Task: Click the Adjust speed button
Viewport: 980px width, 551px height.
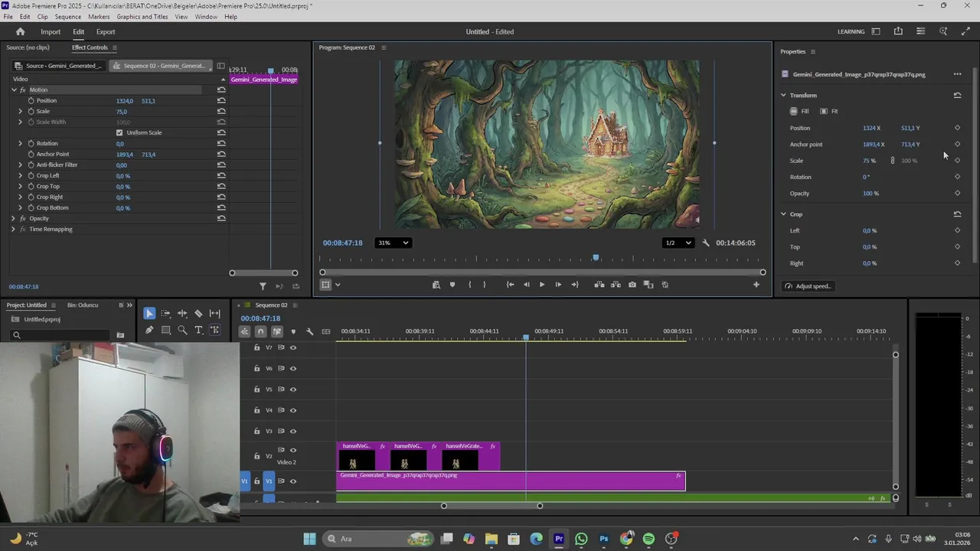Action: (808, 286)
